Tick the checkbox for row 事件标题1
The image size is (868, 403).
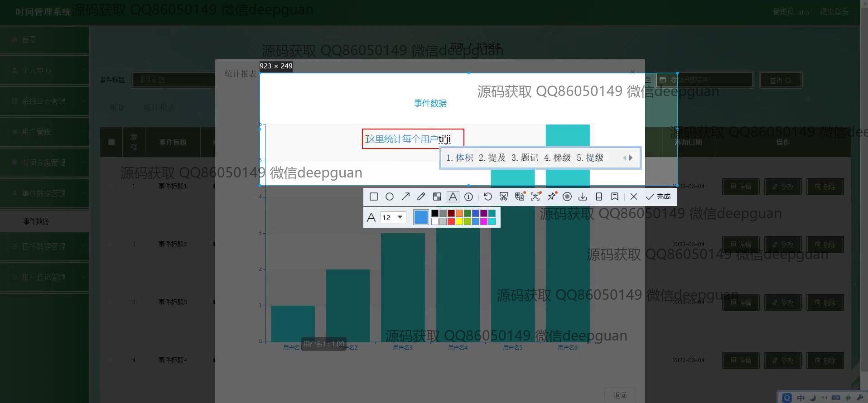[x=111, y=186]
